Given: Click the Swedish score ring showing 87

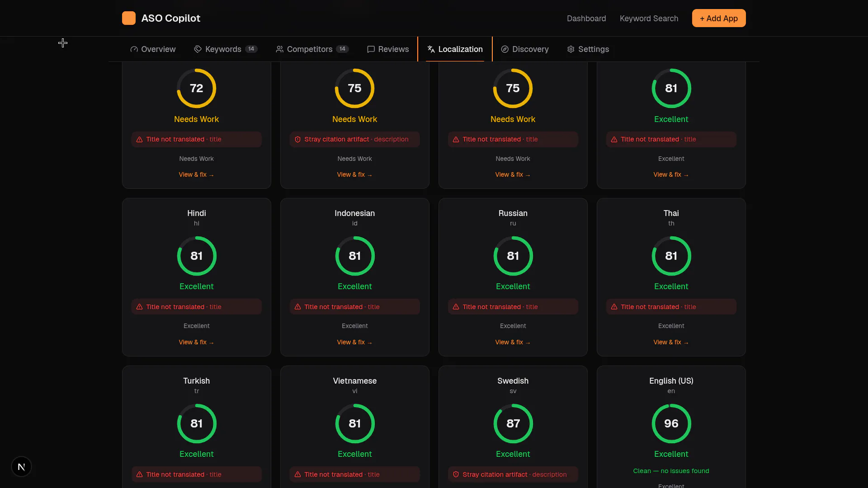Looking at the screenshot, I should [513, 423].
